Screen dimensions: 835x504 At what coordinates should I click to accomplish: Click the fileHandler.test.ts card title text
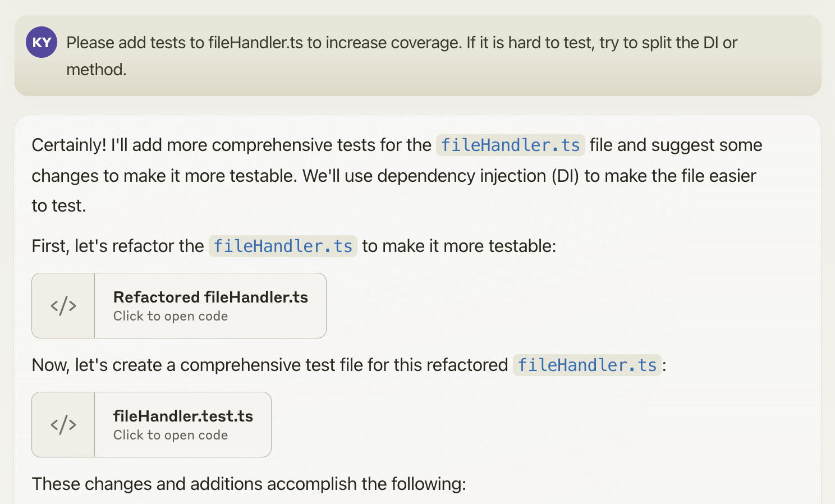(183, 416)
